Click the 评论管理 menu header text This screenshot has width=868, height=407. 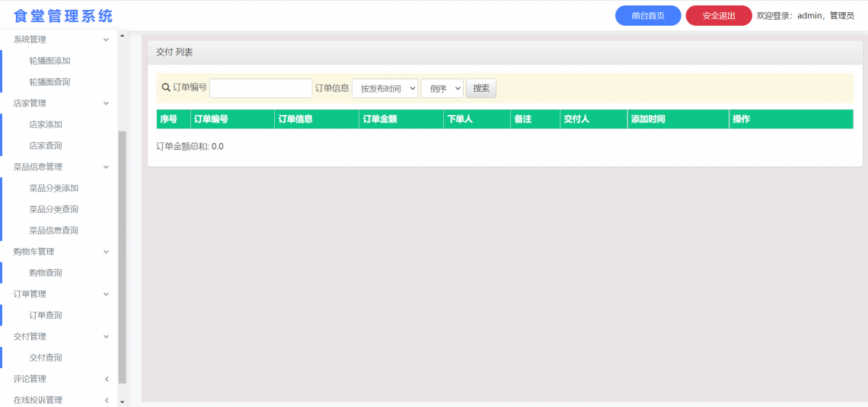coord(30,379)
